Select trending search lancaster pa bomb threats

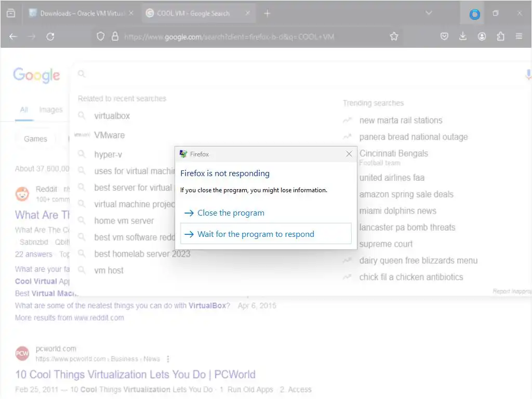(407, 228)
